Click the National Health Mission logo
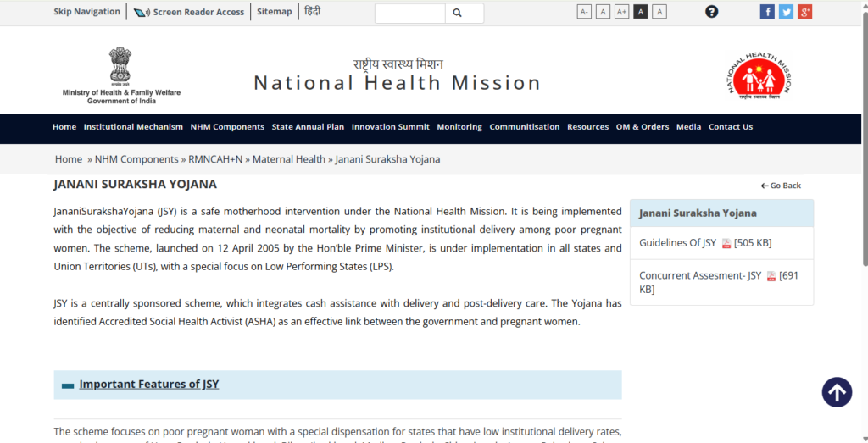868x443 pixels. coord(759,76)
